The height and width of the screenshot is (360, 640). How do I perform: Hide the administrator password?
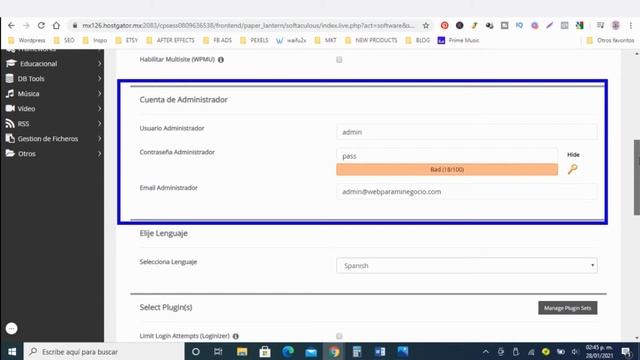point(573,155)
